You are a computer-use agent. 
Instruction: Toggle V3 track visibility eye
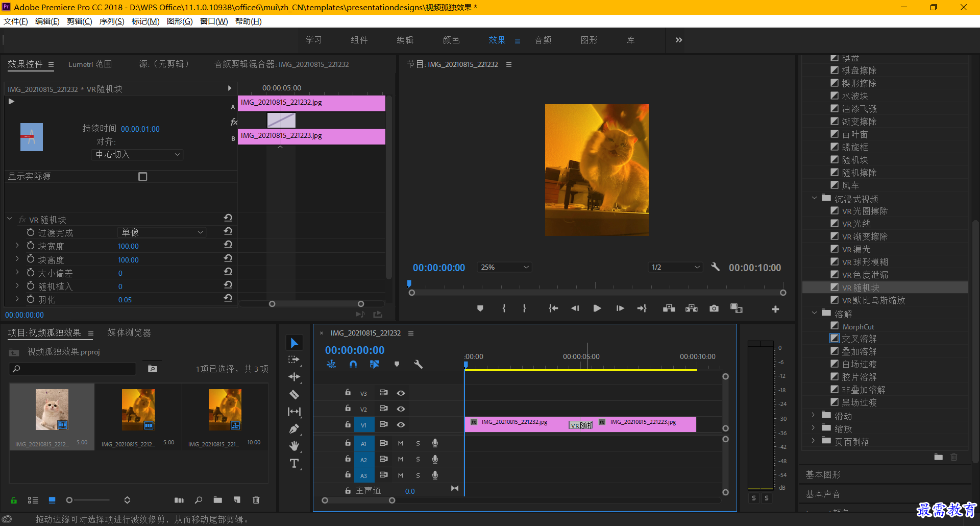click(x=401, y=393)
